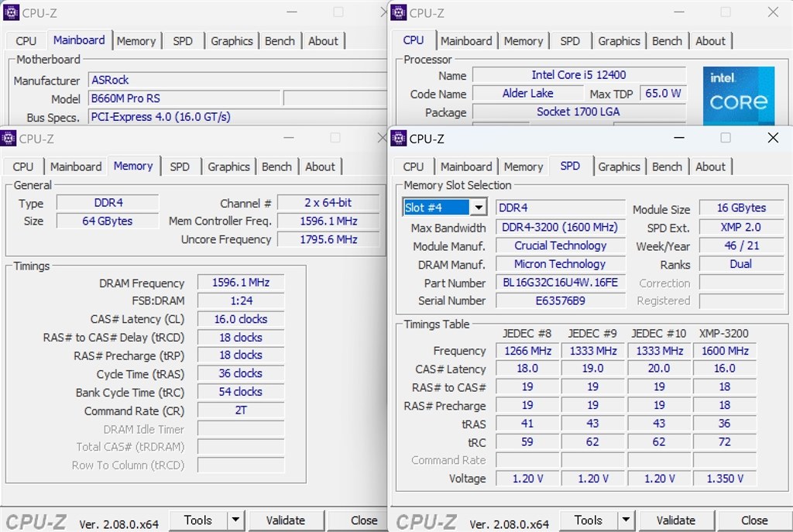Open About tab in Intel Processor window
The image size is (793, 532).
tap(711, 41)
